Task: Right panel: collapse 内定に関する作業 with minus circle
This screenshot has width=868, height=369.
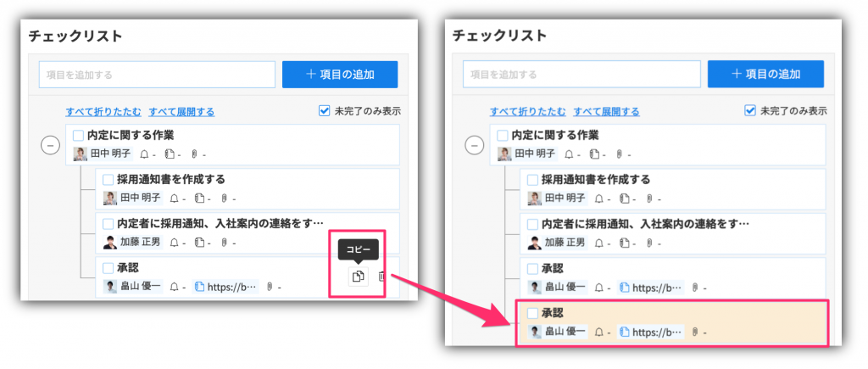Action: coord(475,145)
